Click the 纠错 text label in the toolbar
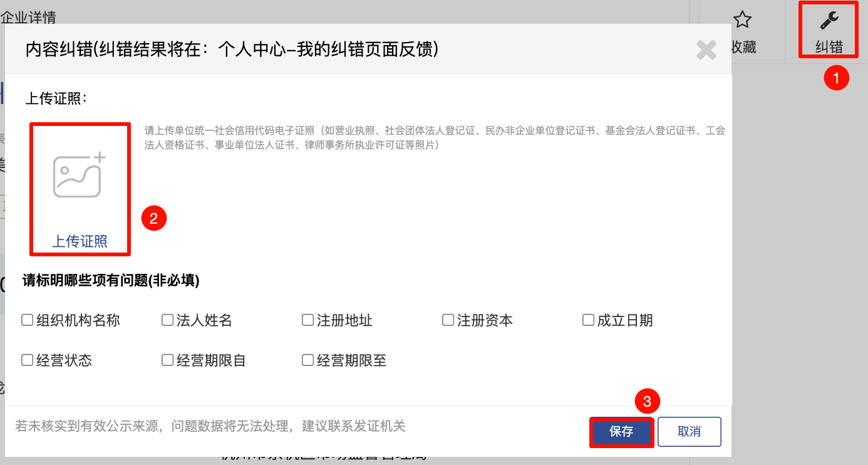This screenshot has width=868, height=465. 829,47
